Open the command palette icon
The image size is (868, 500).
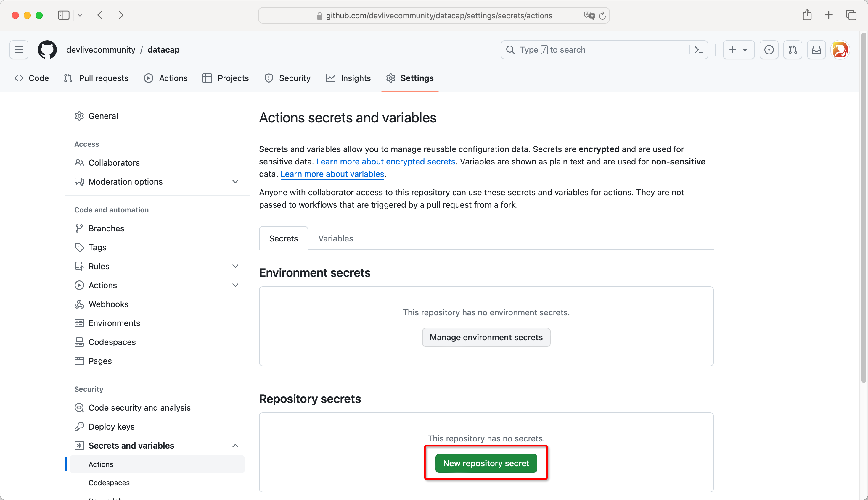point(698,50)
